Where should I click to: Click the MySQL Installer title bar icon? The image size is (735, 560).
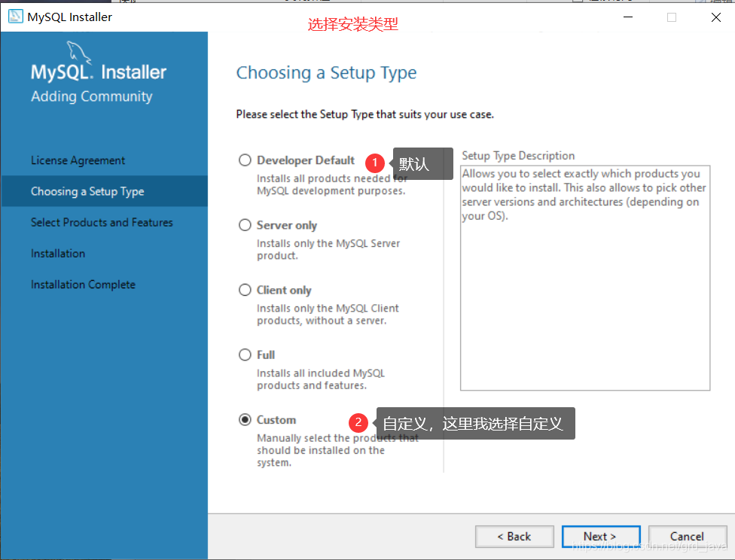pyautogui.click(x=16, y=17)
